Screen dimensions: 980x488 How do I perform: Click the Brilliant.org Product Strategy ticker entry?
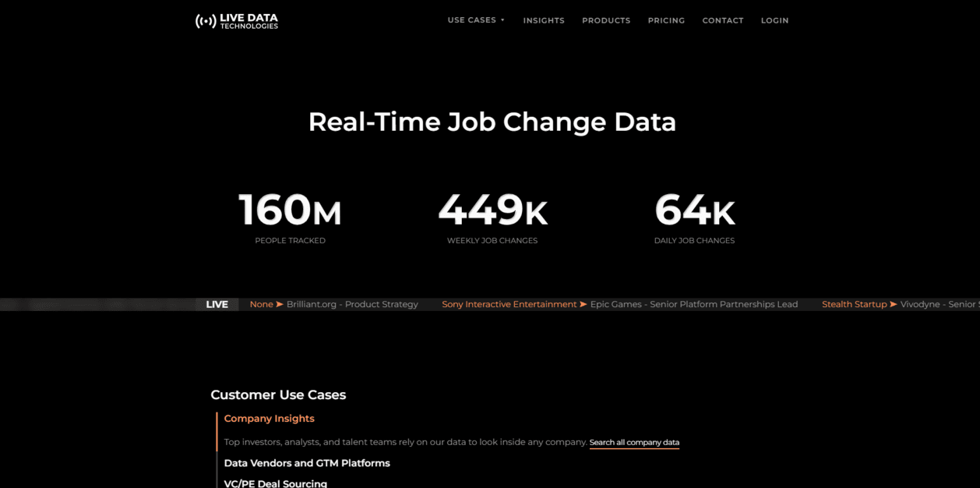(352, 305)
